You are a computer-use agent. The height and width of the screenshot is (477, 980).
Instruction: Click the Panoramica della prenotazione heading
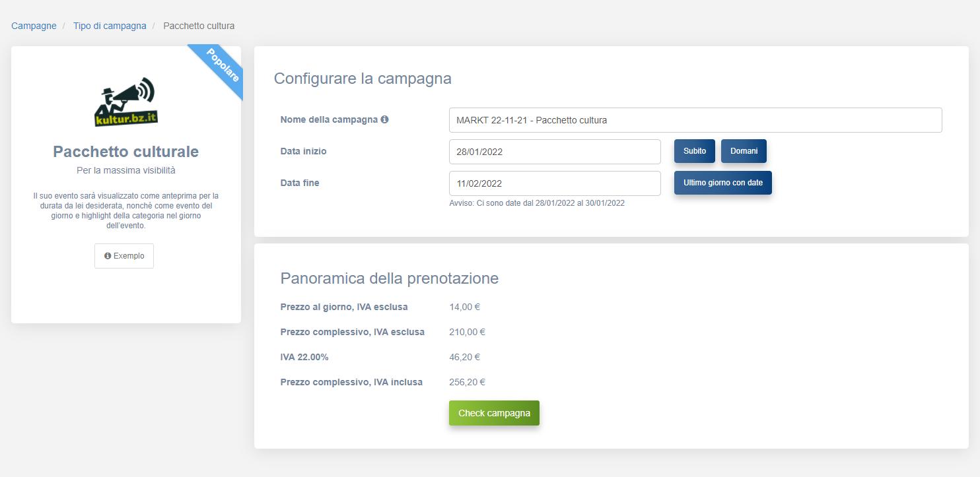(x=389, y=278)
